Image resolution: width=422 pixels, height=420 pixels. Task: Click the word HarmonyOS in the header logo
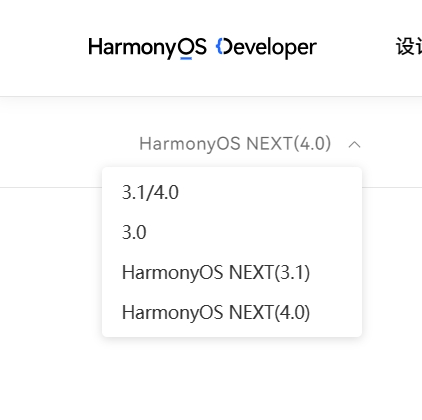pyautogui.click(x=147, y=47)
